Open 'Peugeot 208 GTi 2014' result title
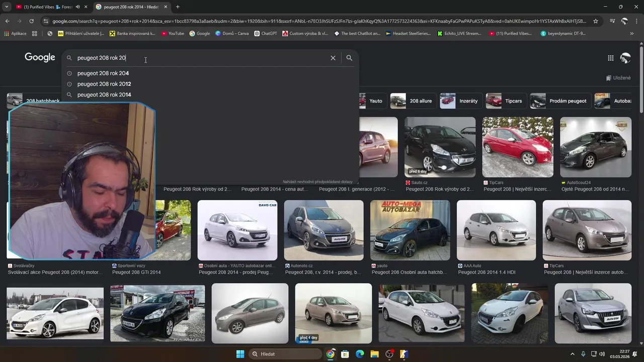Screen dimensions: 644x362 click(x=136, y=273)
